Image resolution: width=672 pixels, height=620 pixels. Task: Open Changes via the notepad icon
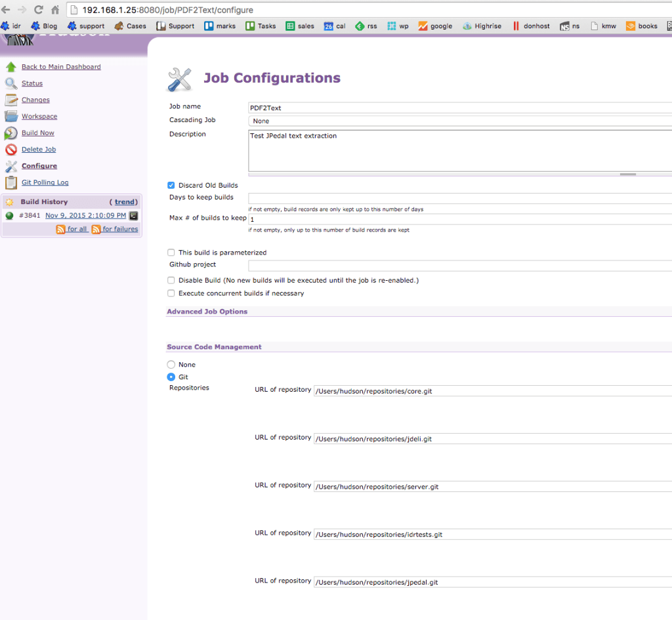tap(11, 100)
